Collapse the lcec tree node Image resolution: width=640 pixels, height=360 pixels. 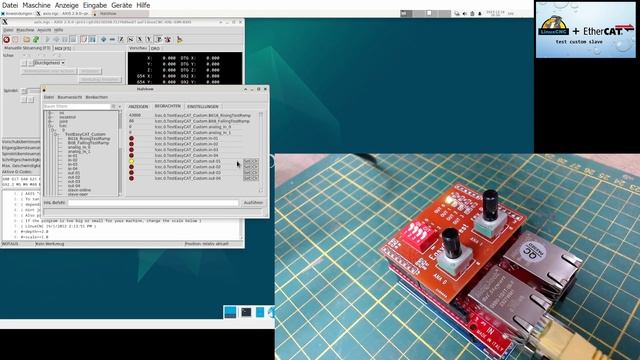coord(51,126)
